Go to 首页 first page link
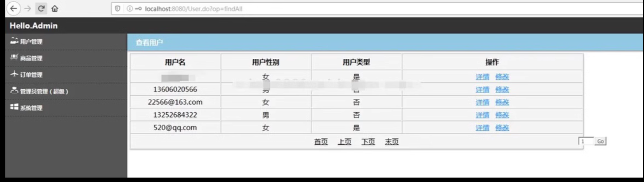This screenshot has height=182, width=644. click(x=321, y=142)
